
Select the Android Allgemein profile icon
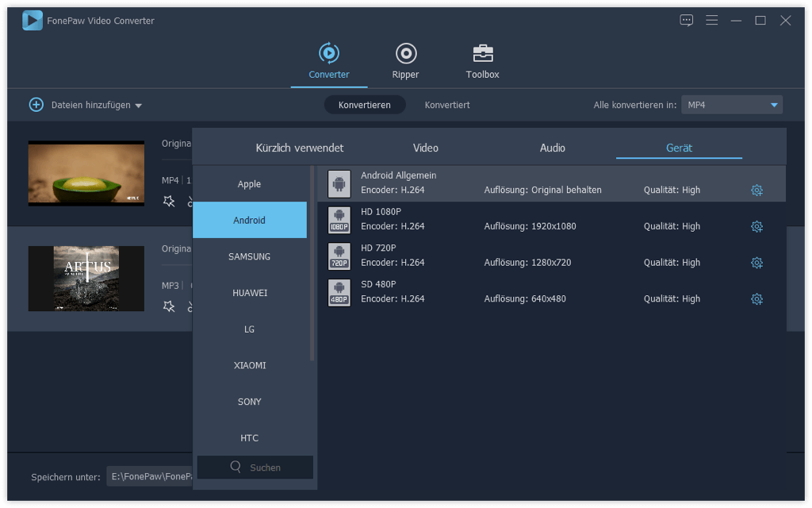[339, 184]
